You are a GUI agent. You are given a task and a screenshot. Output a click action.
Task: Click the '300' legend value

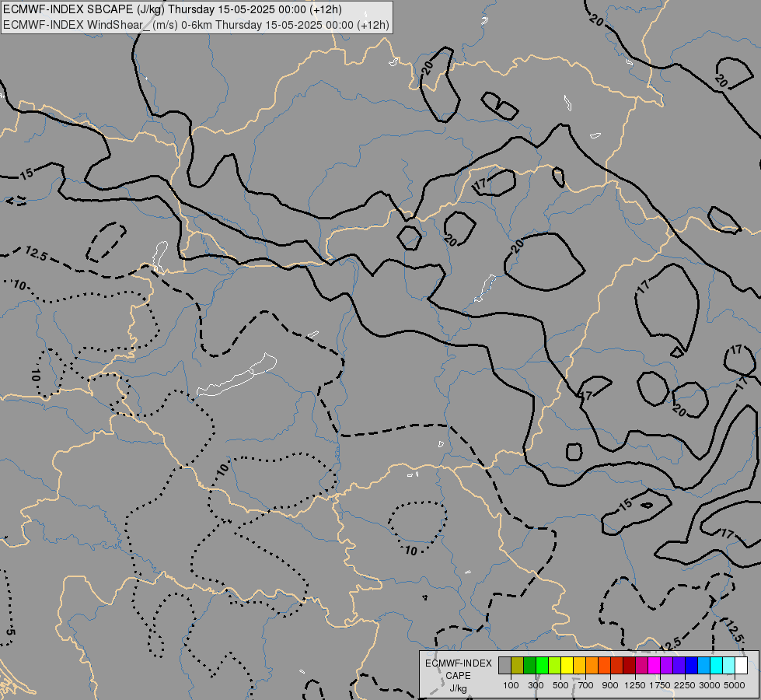[536, 685]
